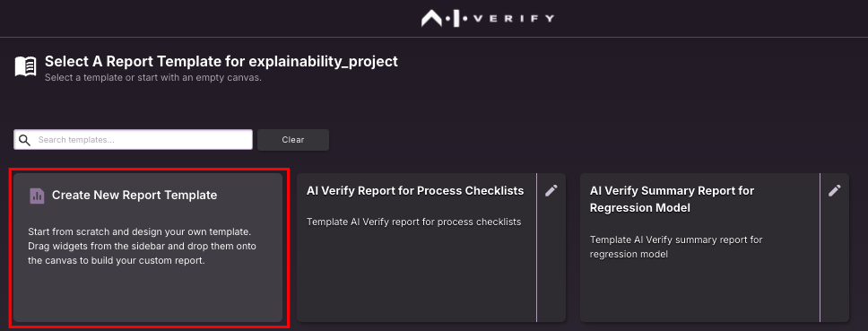The image size is (868, 331).
Task: Edit the Regression Model template via pencil icon
Action: point(835,190)
